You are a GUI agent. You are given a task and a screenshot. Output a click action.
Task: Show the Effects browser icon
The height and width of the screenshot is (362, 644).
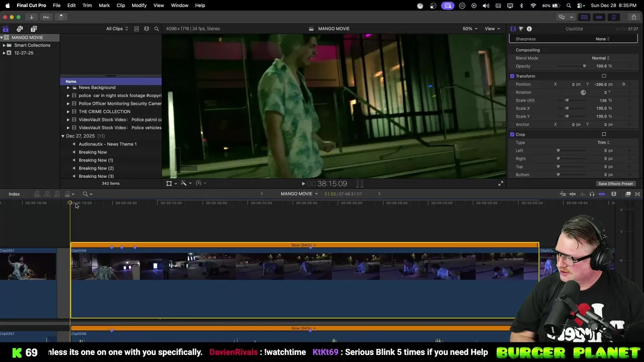[x=628, y=194]
